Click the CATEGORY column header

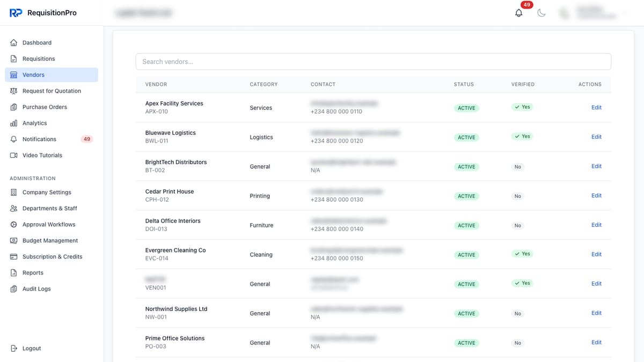264,84
